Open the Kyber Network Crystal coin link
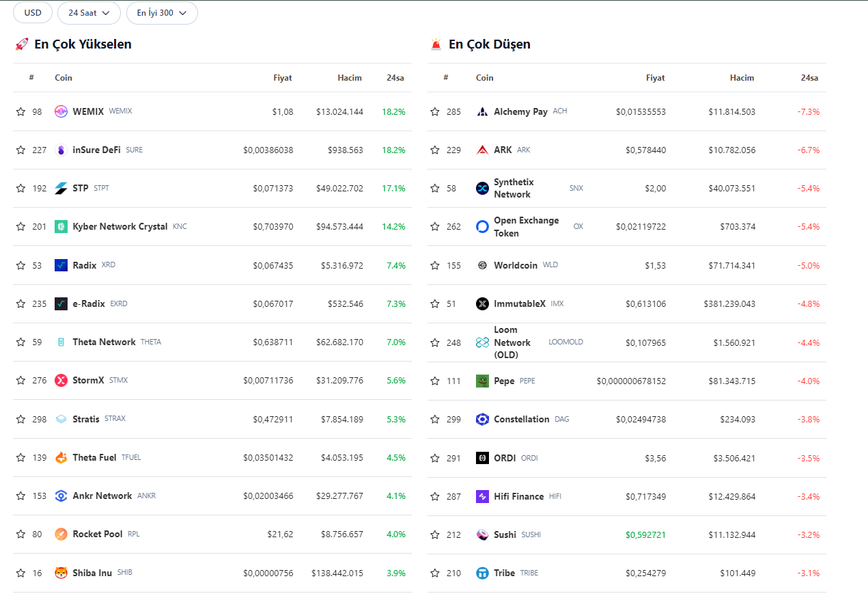 click(x=120, y=226)
